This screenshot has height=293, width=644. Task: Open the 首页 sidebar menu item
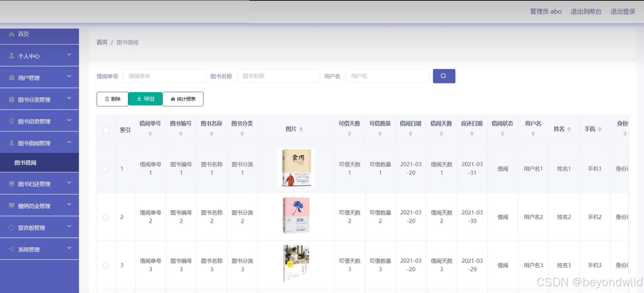pyautogui.click(x=39, y=36)
